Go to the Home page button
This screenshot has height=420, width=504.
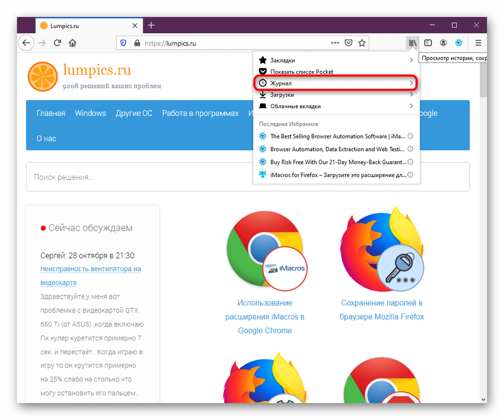73,43
